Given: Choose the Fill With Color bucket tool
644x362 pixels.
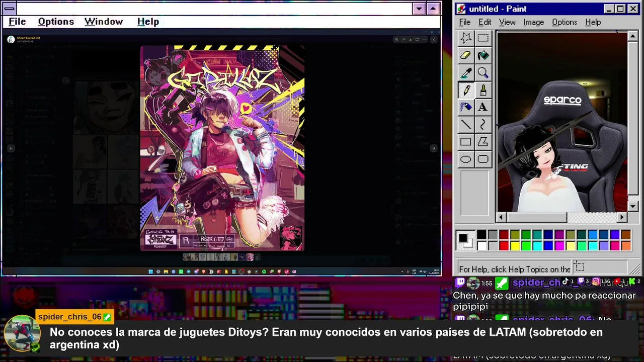Looking at the screenshot, I should 483,56.
